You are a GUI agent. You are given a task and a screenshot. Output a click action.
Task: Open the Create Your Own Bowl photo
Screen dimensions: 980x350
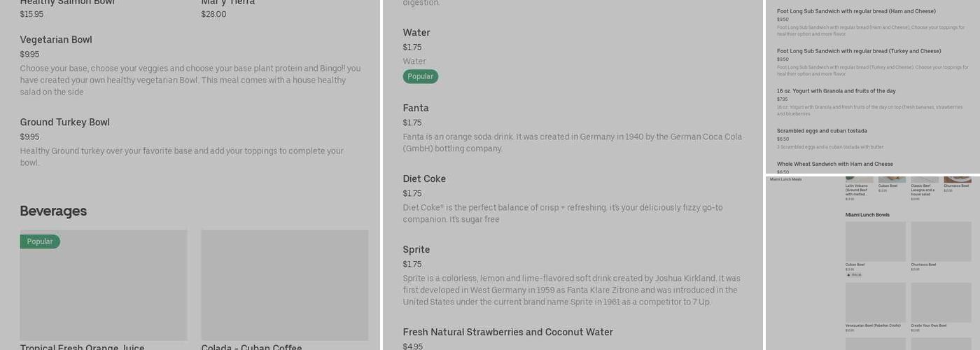[941, 302]
